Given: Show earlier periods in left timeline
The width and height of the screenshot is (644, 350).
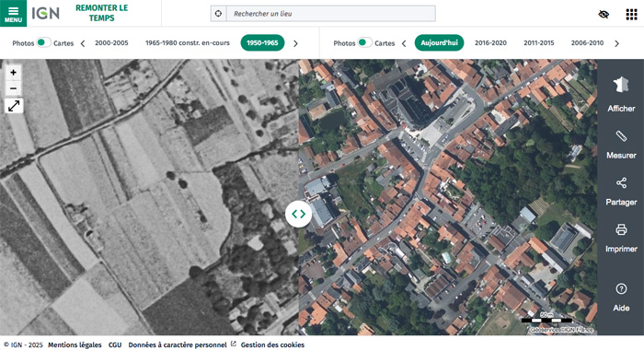Looking at the screenshot, I should click(x=83, y=43).
